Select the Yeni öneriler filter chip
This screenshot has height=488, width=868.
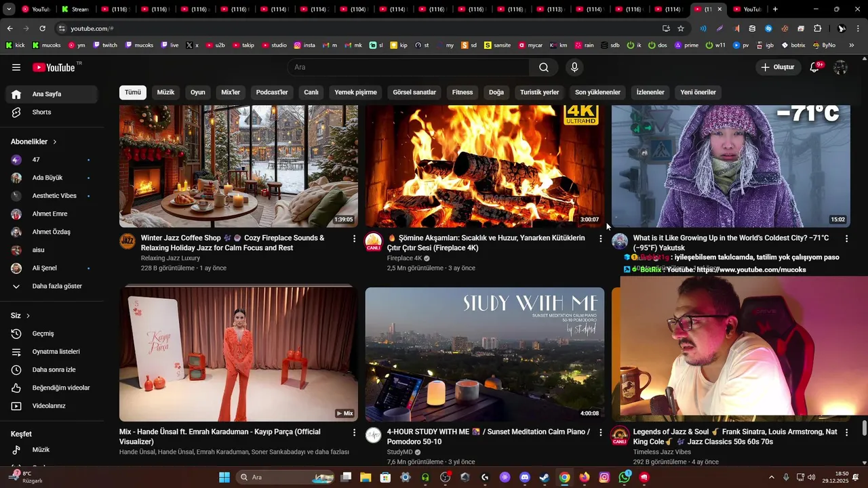click(x=698, y=92)
